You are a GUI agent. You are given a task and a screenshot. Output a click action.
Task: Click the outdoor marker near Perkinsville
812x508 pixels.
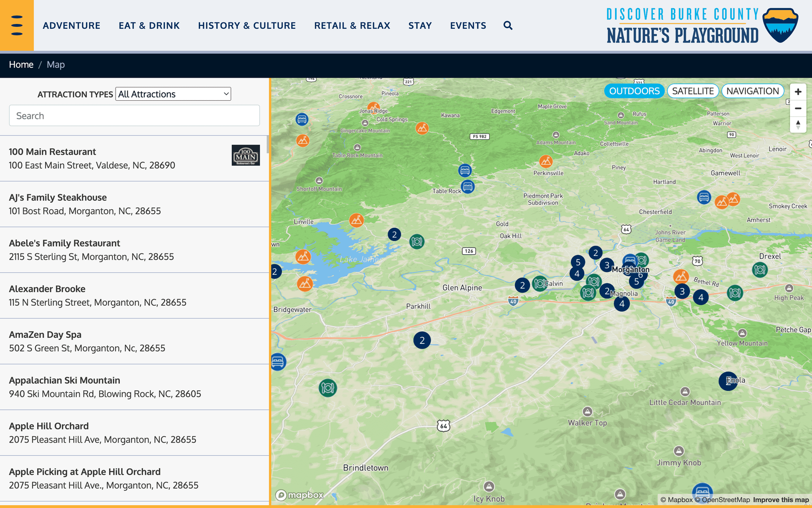pyautogui.click(x=546, y=162)
